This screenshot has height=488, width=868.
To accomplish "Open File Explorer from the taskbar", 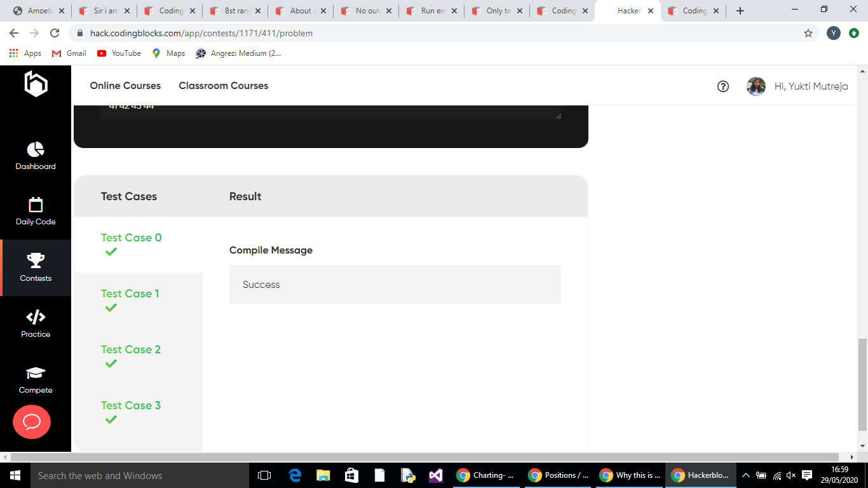I will [323, 475].
